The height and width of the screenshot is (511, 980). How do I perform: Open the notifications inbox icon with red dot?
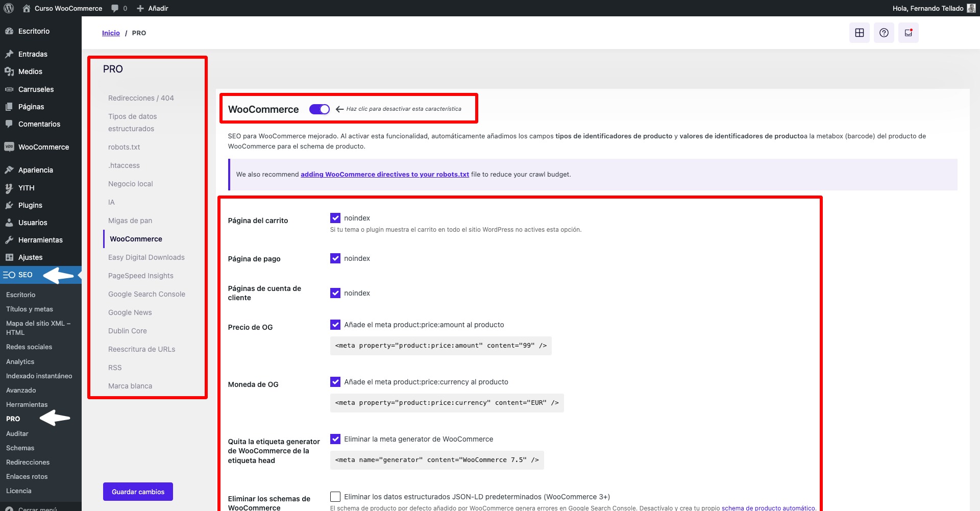(x=909, y=32)
